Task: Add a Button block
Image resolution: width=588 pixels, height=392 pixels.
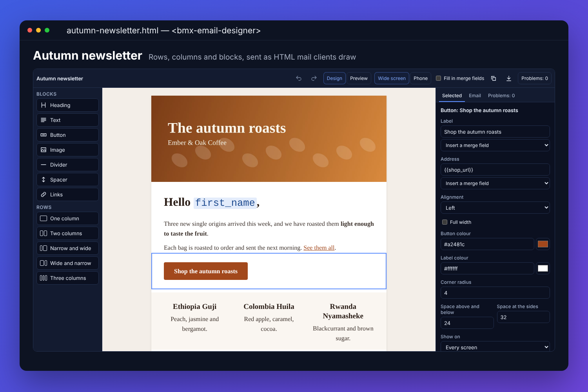Action: click(67, 135)
